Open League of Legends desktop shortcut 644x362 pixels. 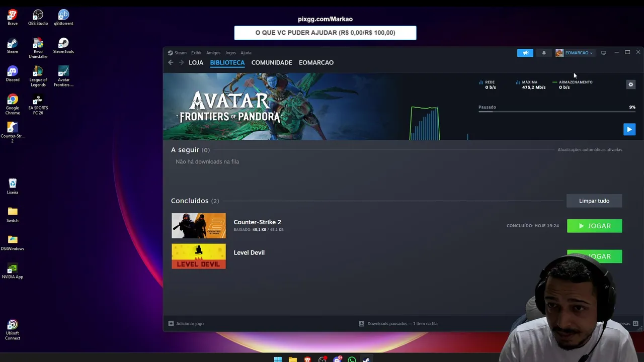[x=38, y=76]
